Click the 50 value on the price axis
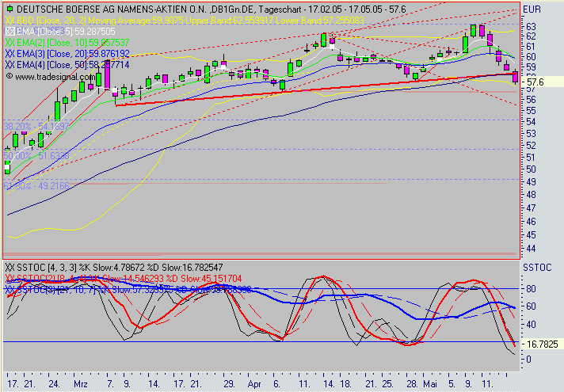Screen dimensions: 564x392 (x=531, y=169)
